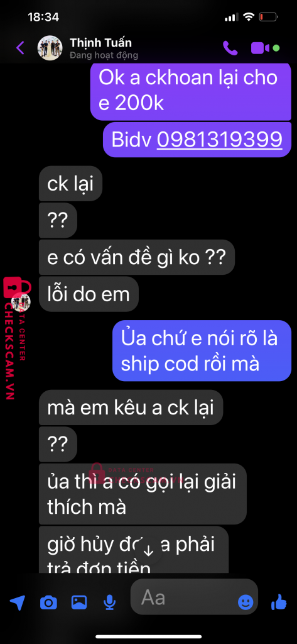The image size is (297, 644).
Task: Open the emoji picker in message field
Action: [x=246, y=602]
